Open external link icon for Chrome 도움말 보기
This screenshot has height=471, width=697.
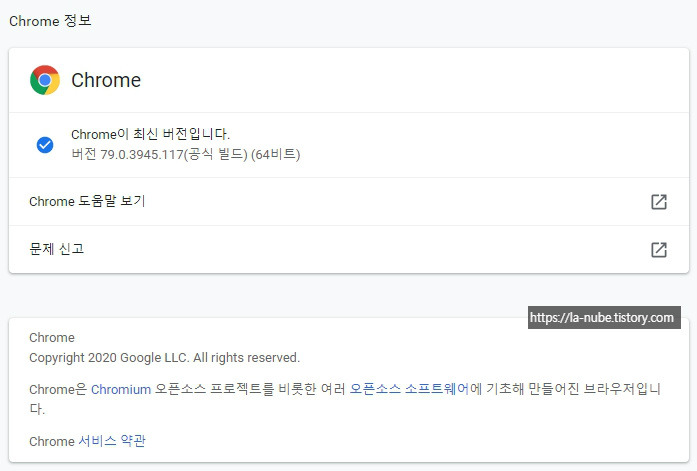pos(659,202)
